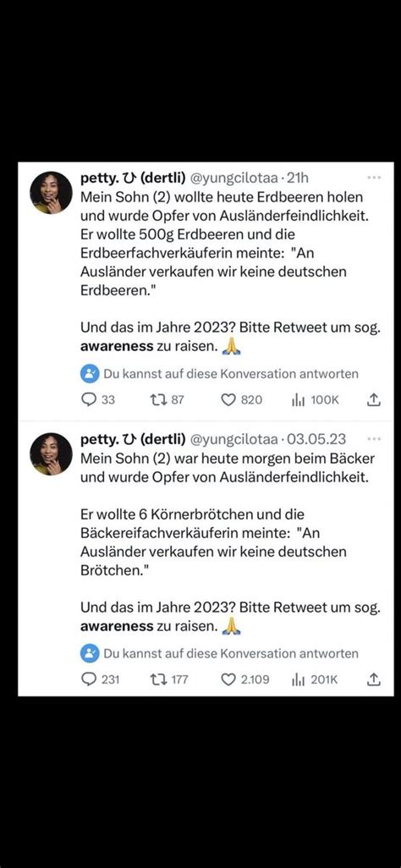Like the Bäcker tweet with 2.109 likes
The height and width of the screenshot is (868, 401).
pyautogui.click(x=245, y=679)
